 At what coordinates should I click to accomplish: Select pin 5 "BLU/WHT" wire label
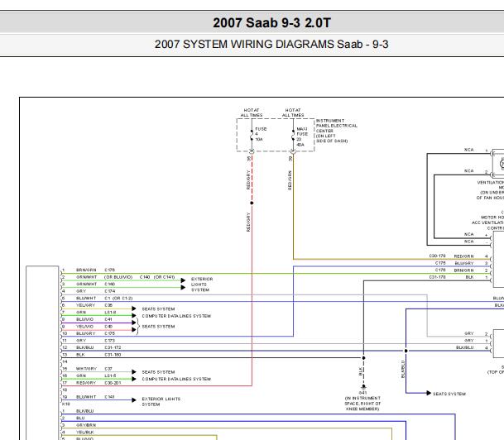pyautogui.click(x=86, y=298)
